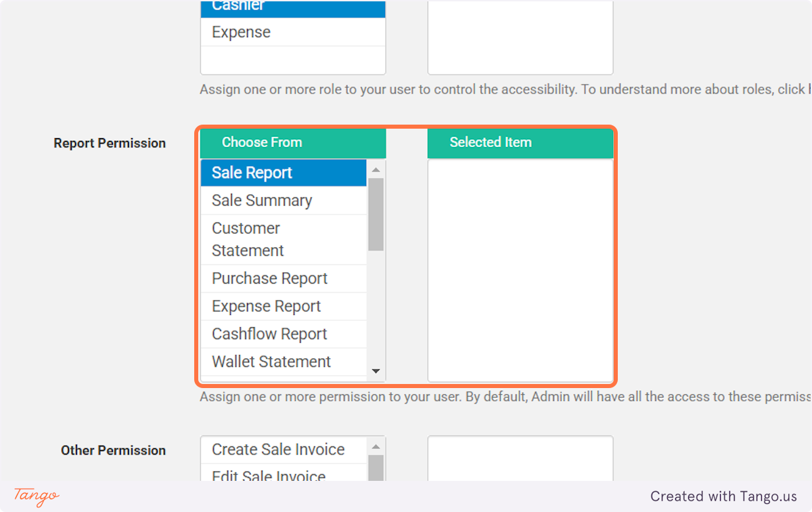The width and height of the screenshot is (812, 512).
Task: Select Create Sale Invoice permission
Action: click(284, 450)
